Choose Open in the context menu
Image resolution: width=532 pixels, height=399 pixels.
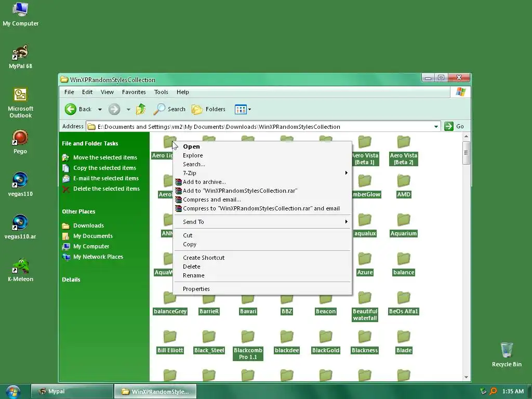(262, 147)
